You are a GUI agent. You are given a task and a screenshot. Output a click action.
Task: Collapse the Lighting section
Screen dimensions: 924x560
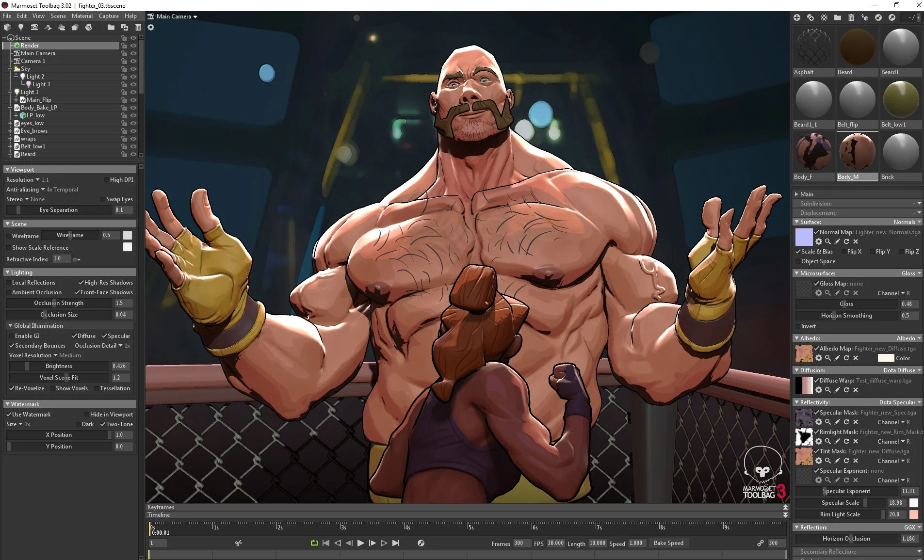click(7, 272)
